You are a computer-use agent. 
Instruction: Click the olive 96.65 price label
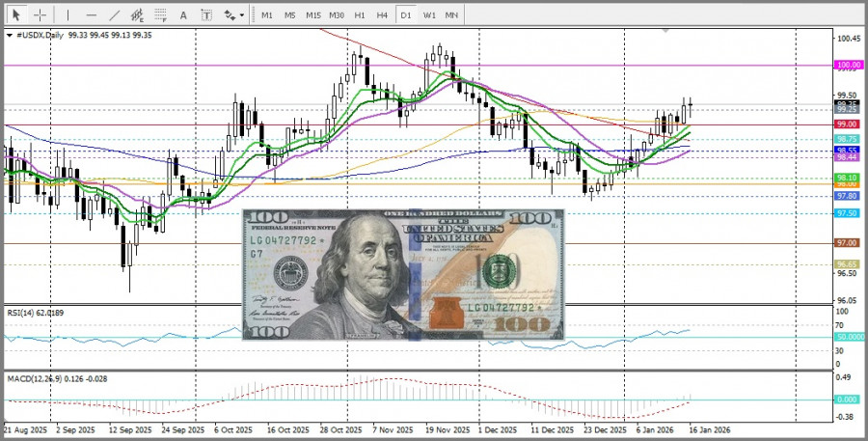point(848,264)
